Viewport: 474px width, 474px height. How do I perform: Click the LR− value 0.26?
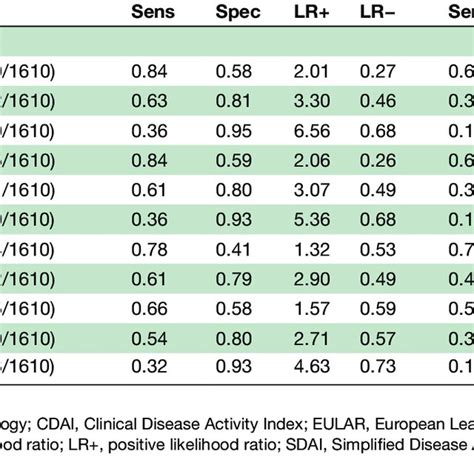tap(378, 160)
